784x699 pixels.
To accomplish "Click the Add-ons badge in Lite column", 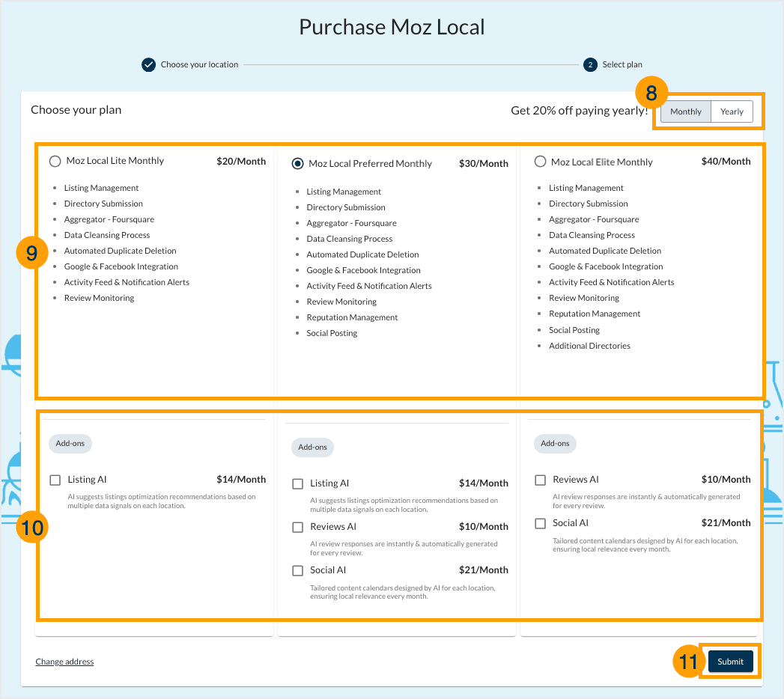I will (x=70, y=443).
